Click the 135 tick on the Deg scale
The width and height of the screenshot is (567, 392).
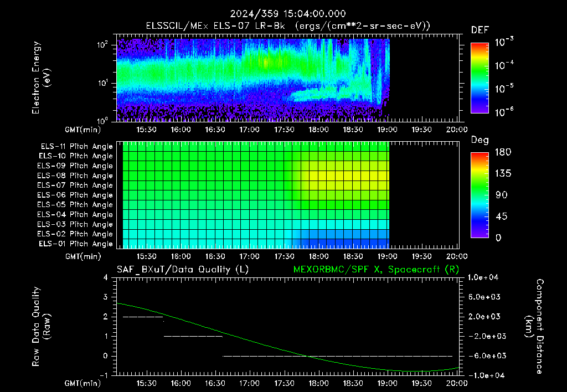pyautogui.click(x=503, y=174)
